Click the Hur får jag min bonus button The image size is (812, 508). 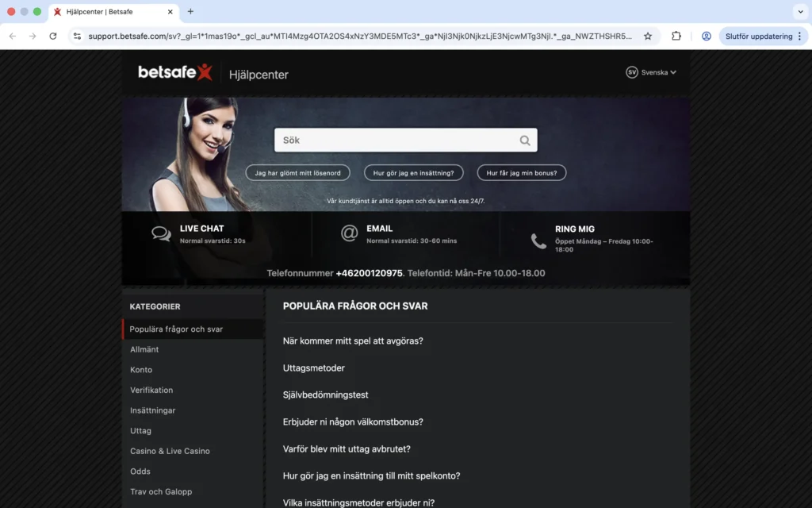(519, 172)
